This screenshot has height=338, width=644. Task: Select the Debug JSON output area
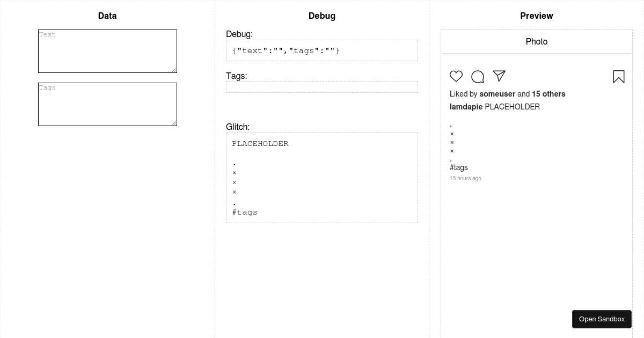tap(322, 50)
